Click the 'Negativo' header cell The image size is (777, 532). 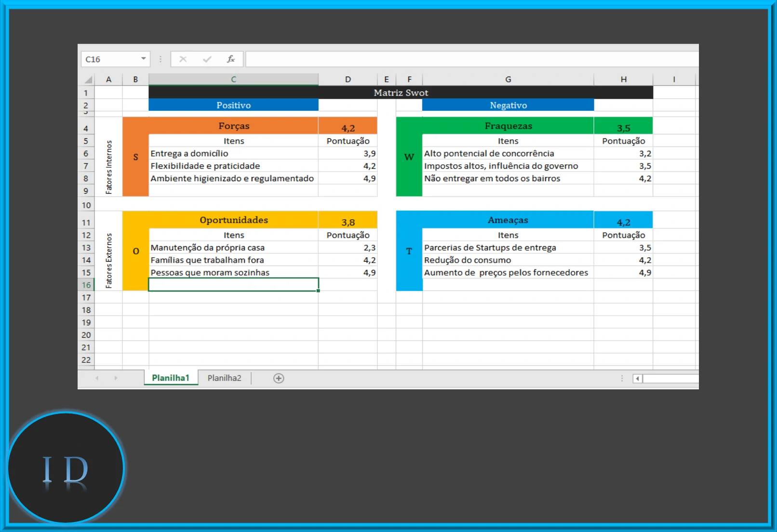[508, 105]
